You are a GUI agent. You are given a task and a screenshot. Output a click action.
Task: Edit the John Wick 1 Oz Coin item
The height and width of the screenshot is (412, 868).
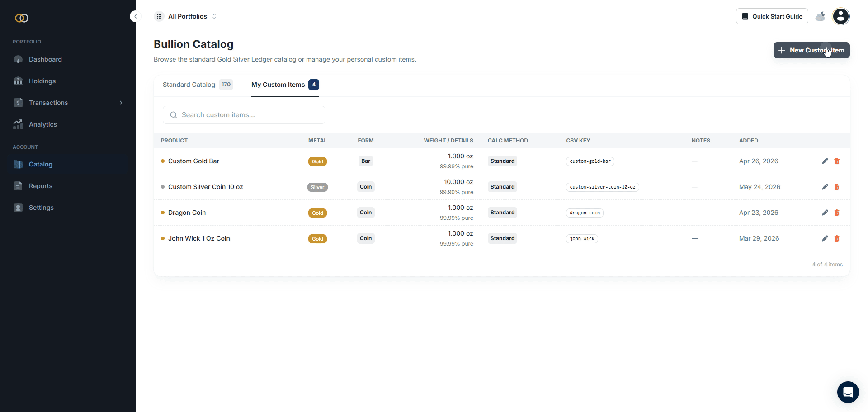coord(825,238)
